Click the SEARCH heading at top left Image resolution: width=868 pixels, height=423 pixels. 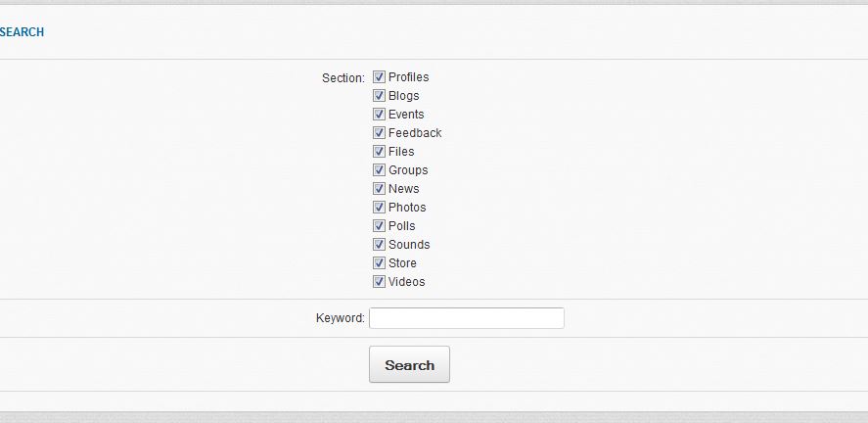[x=22, y=32]
